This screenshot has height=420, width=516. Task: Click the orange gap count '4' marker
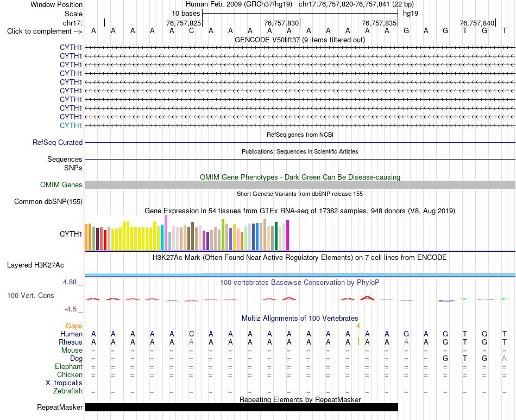click(x=358, y=326)
